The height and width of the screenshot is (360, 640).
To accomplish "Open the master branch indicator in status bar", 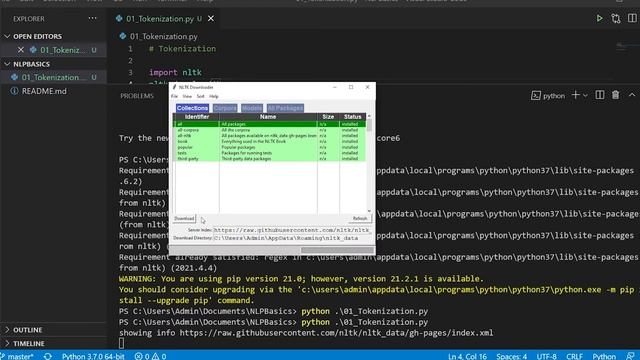I will [x=18, y=356].
